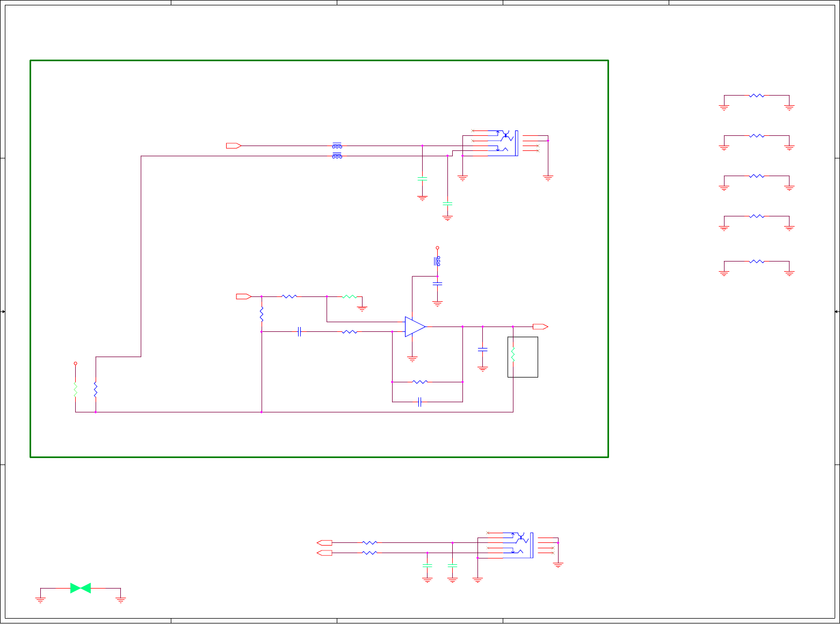This screenshot has height=624, width=840.
Task: Click the ground symbol after the green horizontal resistor
Action: pyautogui.click(x=362, y=309)
